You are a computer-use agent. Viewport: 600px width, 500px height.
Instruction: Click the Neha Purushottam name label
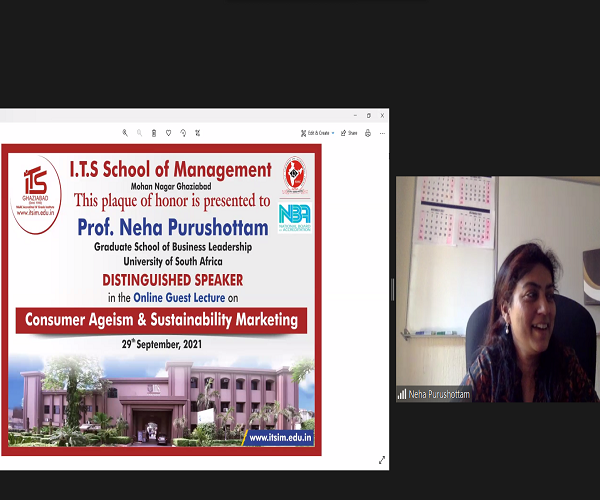(x=439, y=394)
